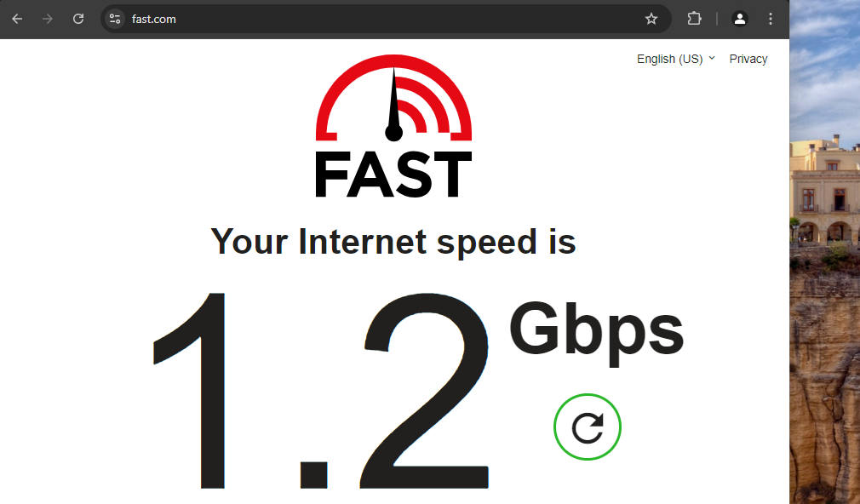Reload the fast.com page from the toolbar

(78, 20)
